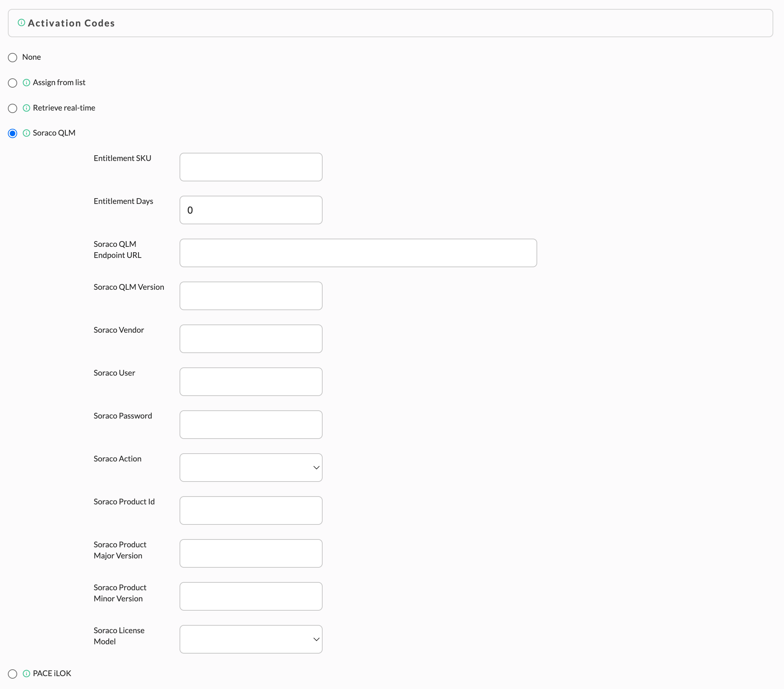
Task: Select the Retrieve real-time radio button
Action: coord(13,108)
